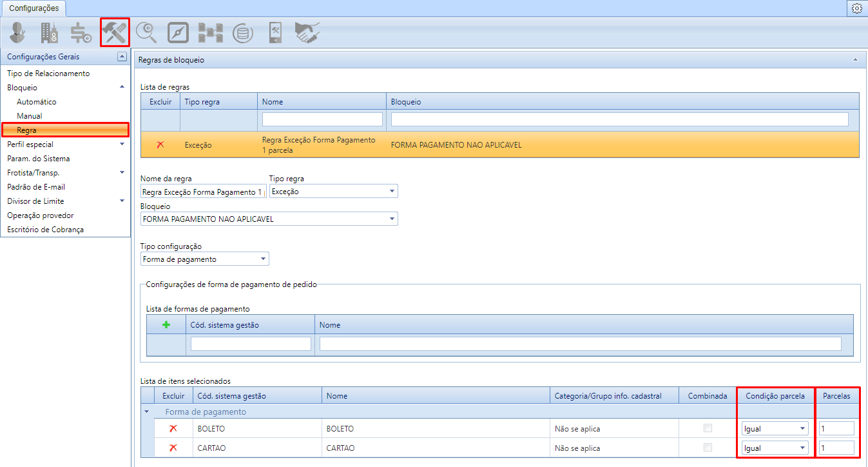Open the gear settings icon at top right
The image size is (868, 467).
(x=857, y=8)
